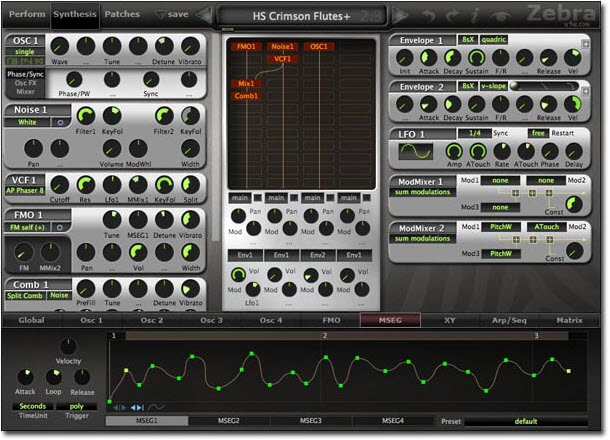Screen dimensions: 610x440
Task: Click the OSC 1 Wave knob
Action: [x=60, y=45]
